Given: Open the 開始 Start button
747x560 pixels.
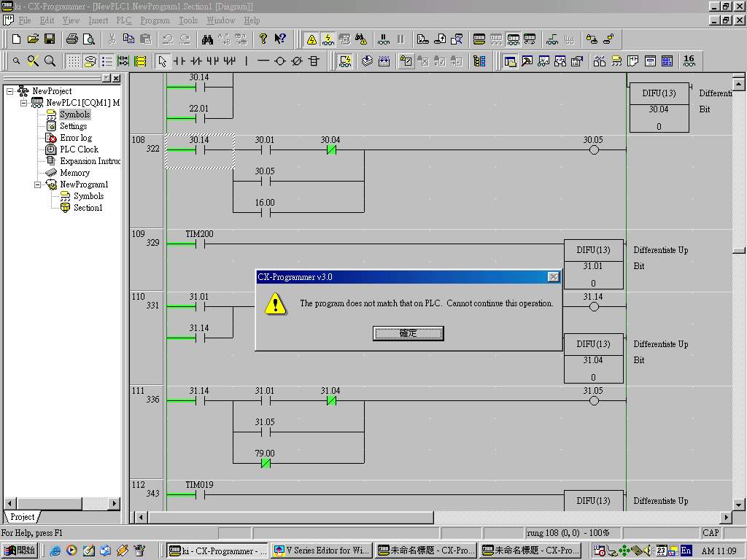Looking at the screenshot, I should (20, 551).
